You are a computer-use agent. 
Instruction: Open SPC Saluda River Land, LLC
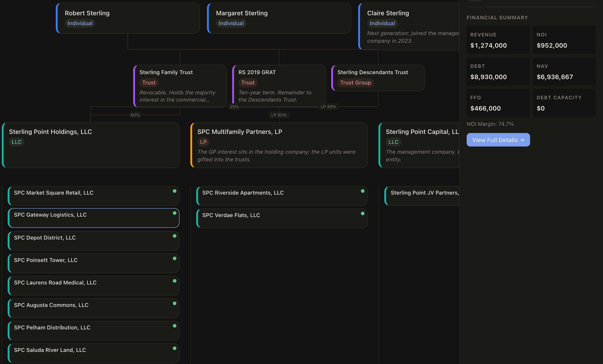point(93,353)
